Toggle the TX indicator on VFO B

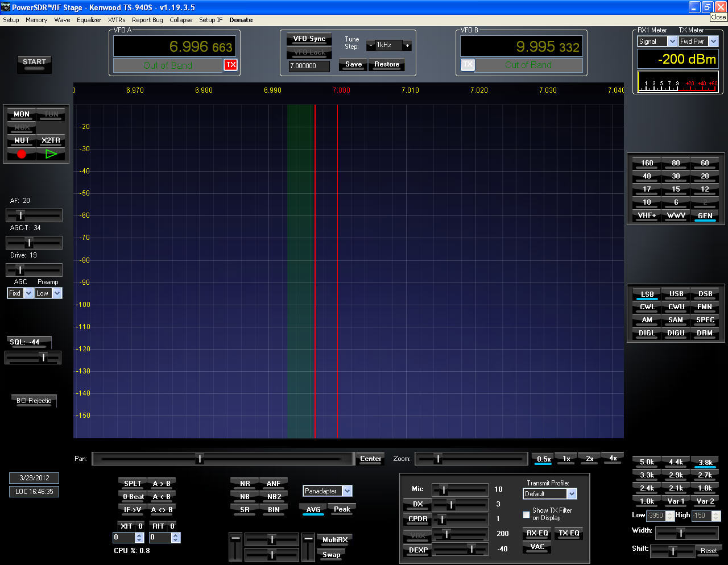pyautogui.click(x=467, y=64)
